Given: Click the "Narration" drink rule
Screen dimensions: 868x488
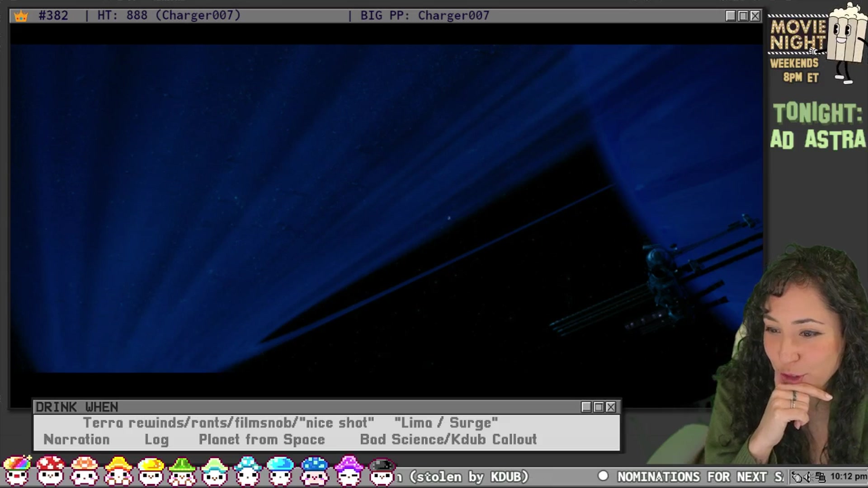Looking at the screenshot, I should coord(76,439).
